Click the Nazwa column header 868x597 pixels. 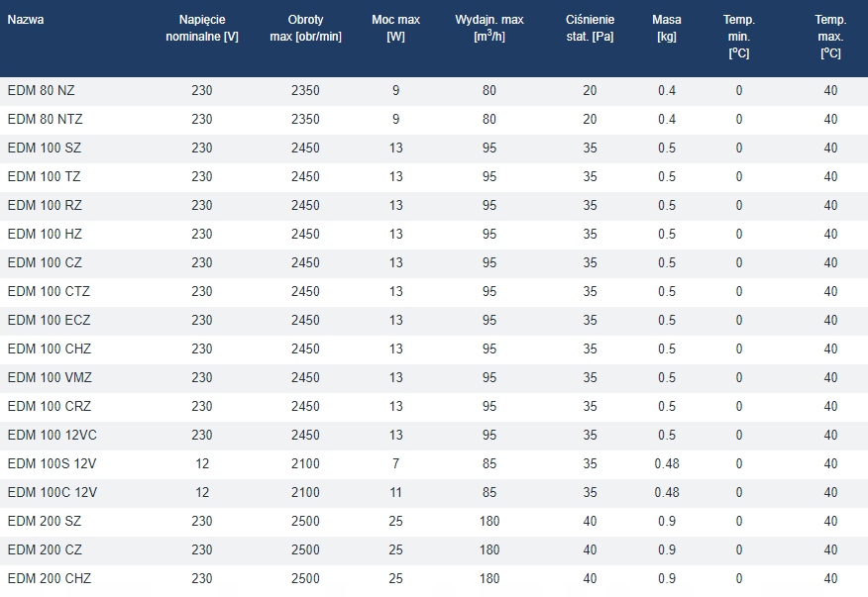point(26,20)
